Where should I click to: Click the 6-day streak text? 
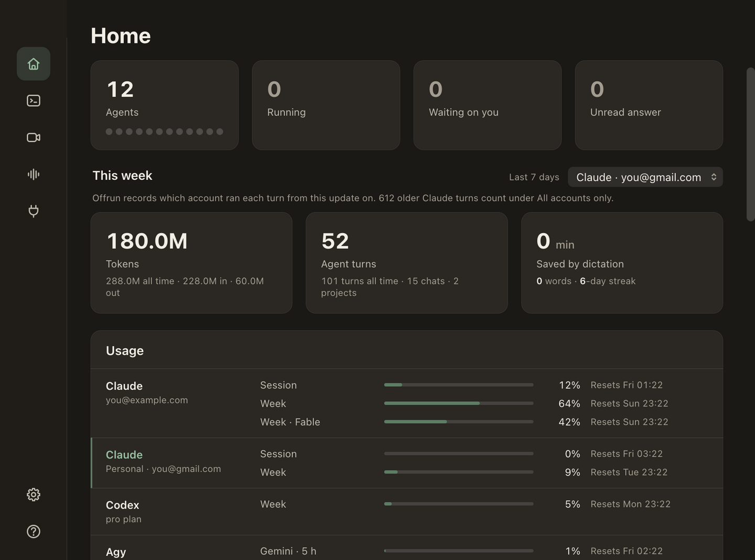(608, 281)
